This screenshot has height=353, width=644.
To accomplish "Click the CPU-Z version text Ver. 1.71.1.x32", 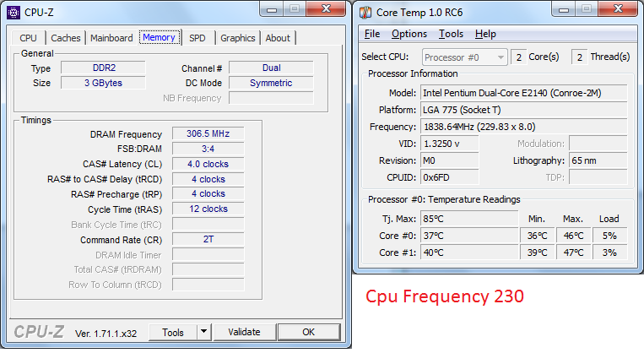I will (106, 334).
